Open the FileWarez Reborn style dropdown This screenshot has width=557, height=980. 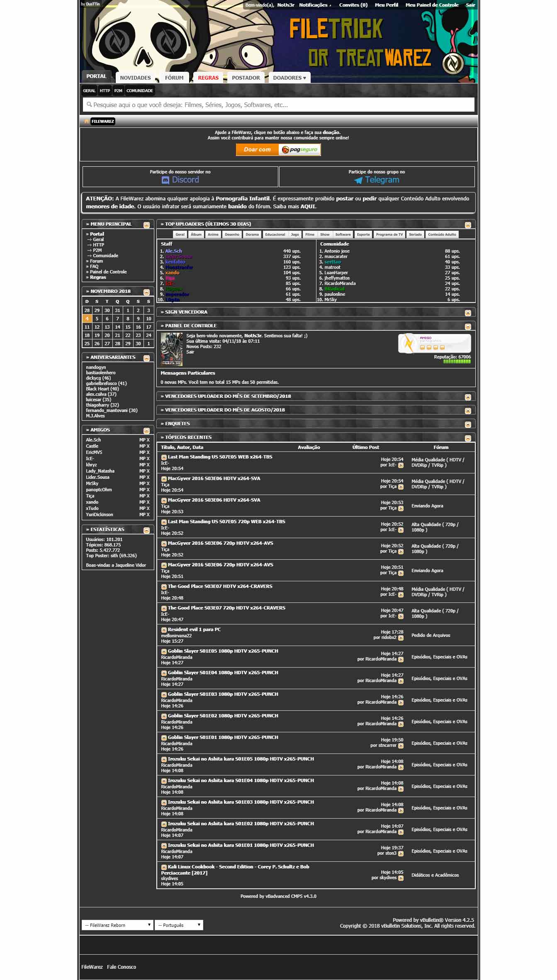(x=117, y=925)
